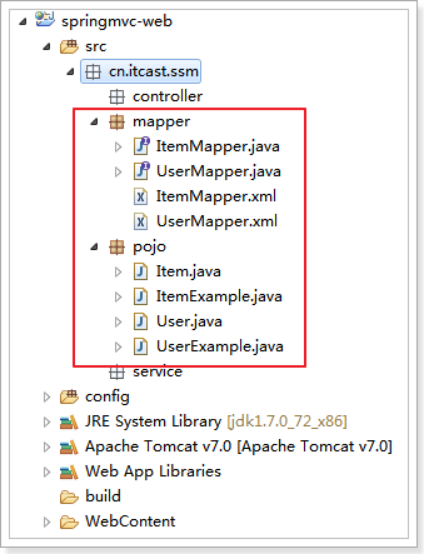Collapse the mapper package node
The width and height of the screenshot is (424, 554).
coord(94,122)
